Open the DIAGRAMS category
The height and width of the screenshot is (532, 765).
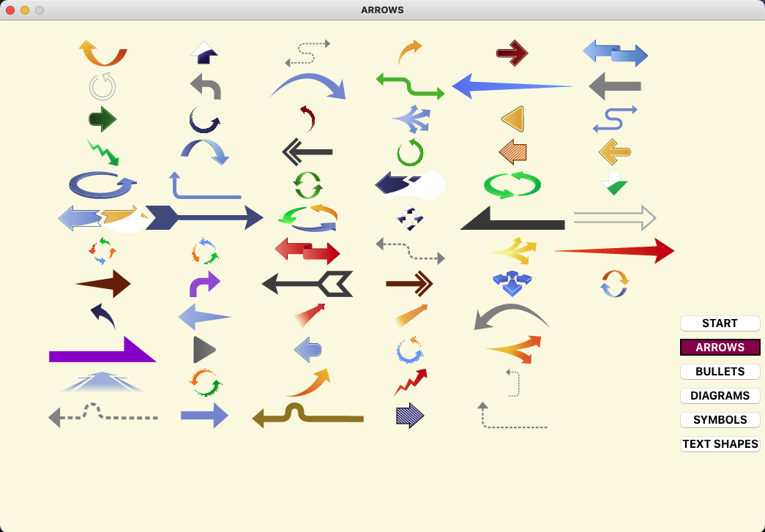click(720, 395)
